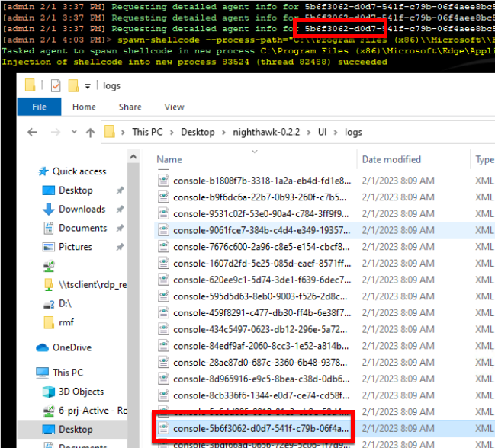Click nighthawk-0.2.2 in the address breadcrumb
Image resolution: width=495 pixels, height=448 pixels.
[249, 132]
